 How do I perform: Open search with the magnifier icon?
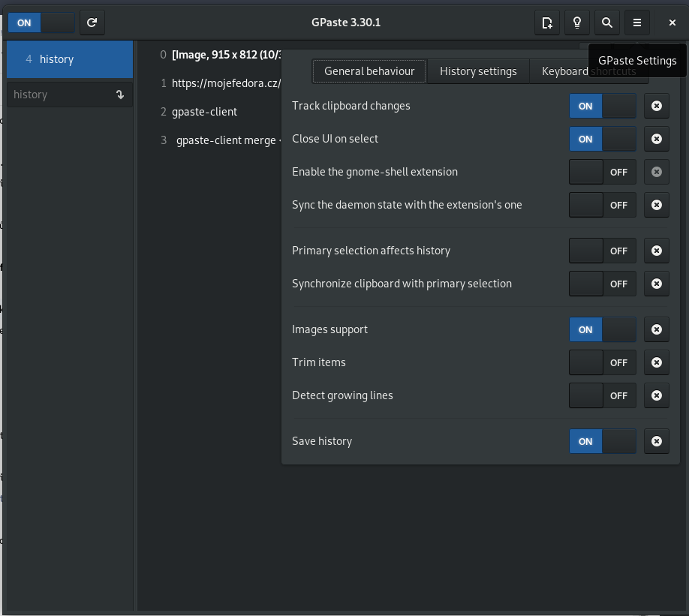pyautogui.click(x=607, y=23)
